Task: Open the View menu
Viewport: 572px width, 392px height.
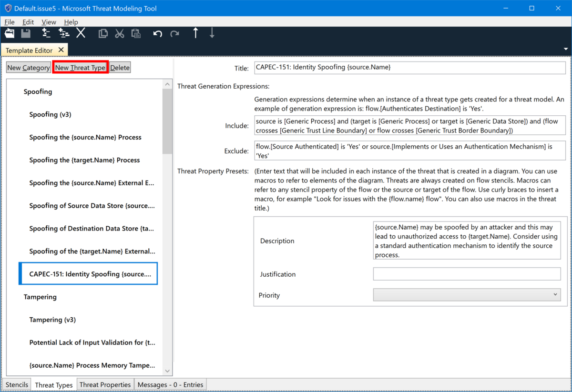Action: click(49, 22)
